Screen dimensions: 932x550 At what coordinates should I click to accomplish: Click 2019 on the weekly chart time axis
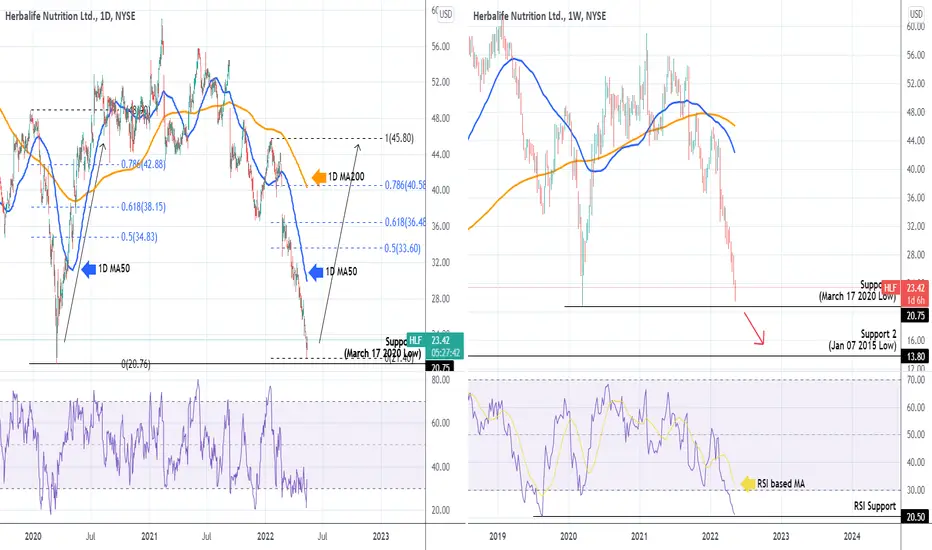pyautogui.click(x=498, y=536)
